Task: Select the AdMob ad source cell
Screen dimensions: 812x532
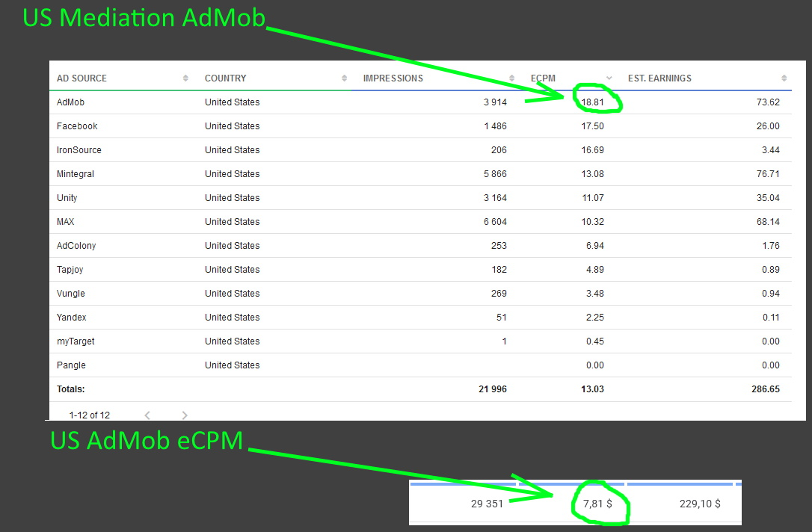Action: (x=70, y=102)
